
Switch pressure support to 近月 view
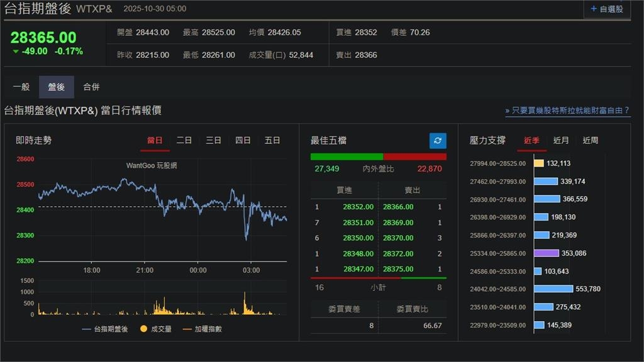pyautogui.click(x=561, y=140)
